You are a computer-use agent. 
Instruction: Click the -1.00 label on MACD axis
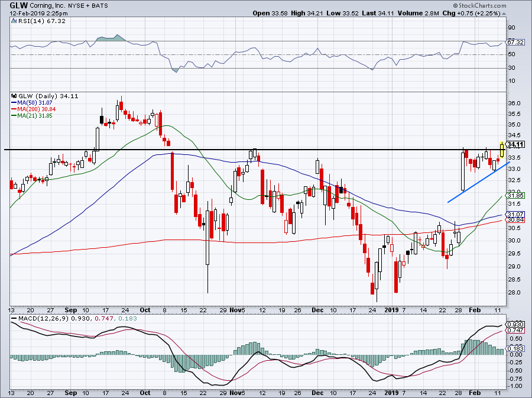pyautogui.click(x=515, y=386)
